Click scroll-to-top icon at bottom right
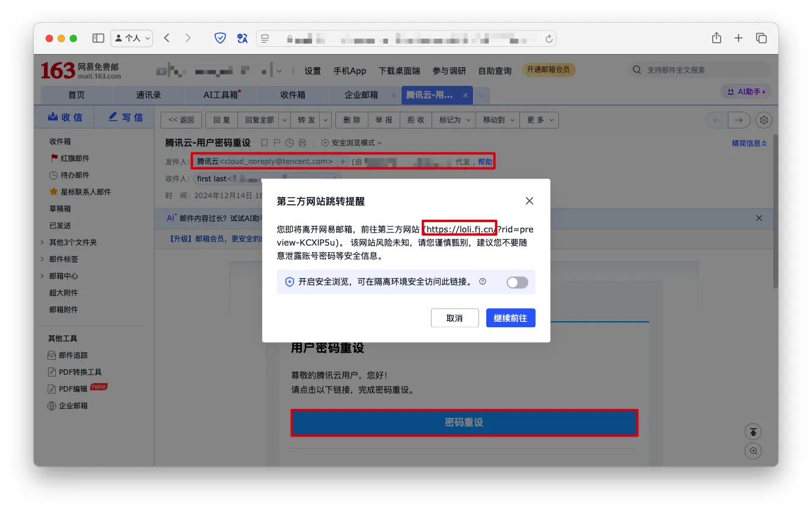This screenshot has width=812, height=511. pos(753,432)
